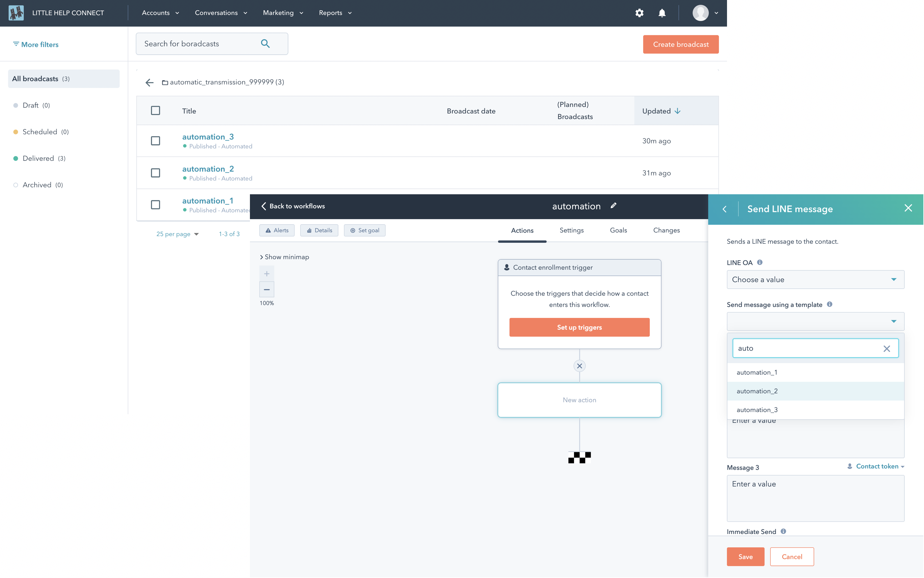Image resolution: width=924 pixels, height=578 pixels.
Task: Click info icon next to Immediate Send
Action: pyautogui.click(x=783, y=531)
